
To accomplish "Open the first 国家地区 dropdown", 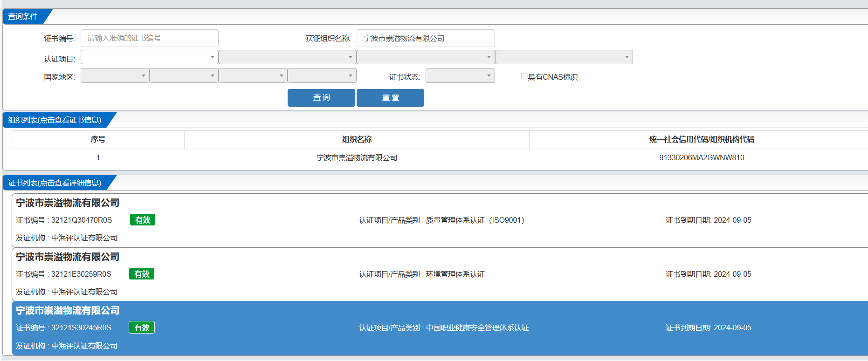I will click(x=115, y=75).
